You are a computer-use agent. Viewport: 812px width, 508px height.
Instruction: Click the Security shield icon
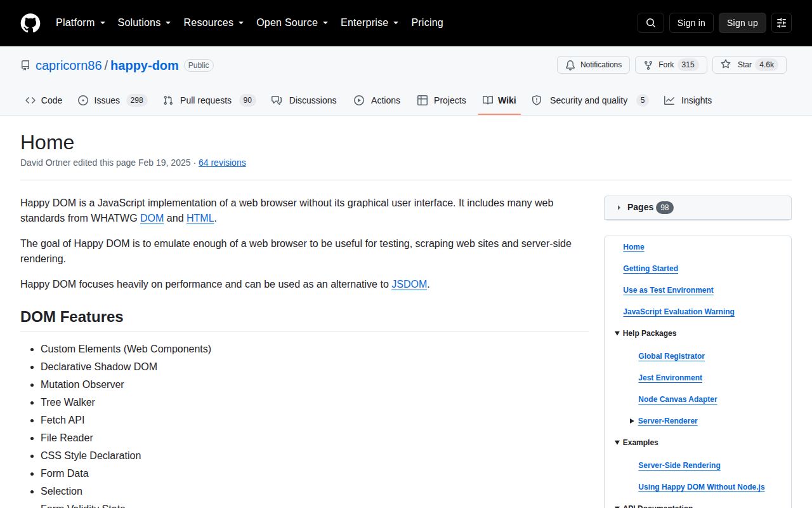[537, 100]
